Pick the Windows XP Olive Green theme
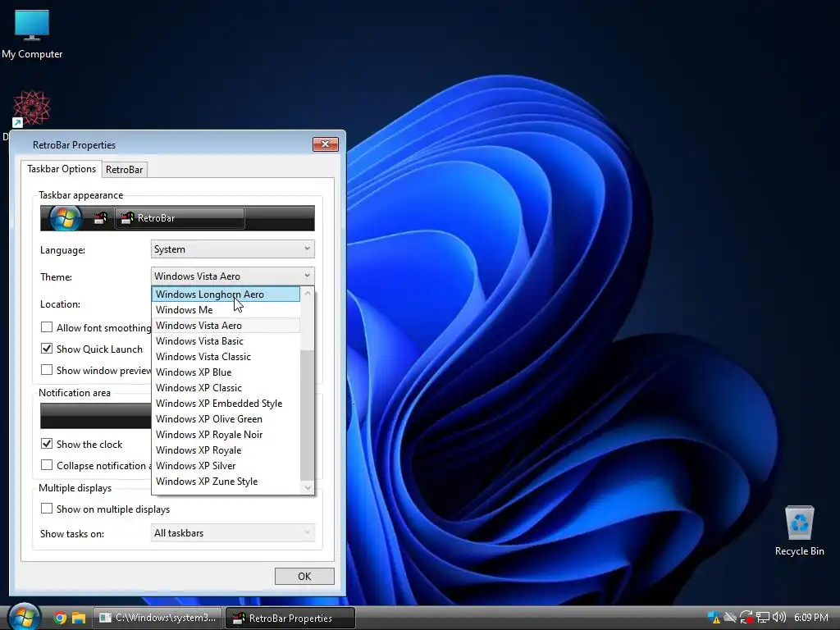This screenshot has height=630, width=840. 226,418
